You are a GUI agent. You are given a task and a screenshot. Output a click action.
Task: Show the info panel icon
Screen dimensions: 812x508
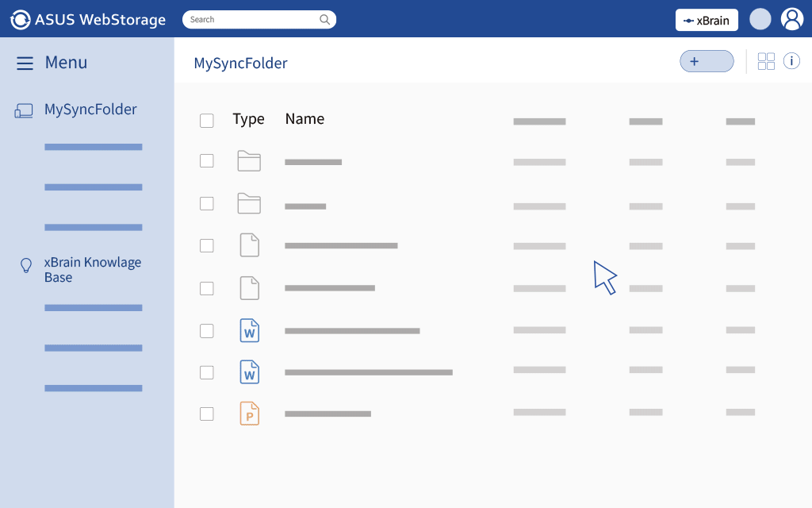click(x=791, y=61)
